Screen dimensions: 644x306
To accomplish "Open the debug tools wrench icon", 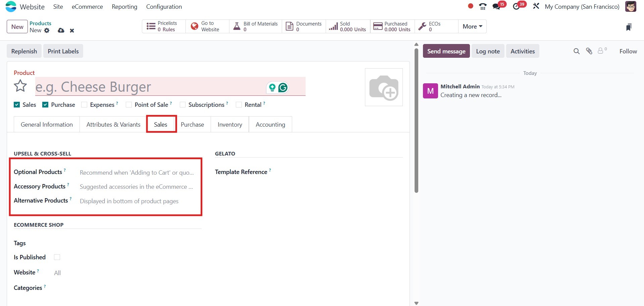I will (x=536, y=6).
